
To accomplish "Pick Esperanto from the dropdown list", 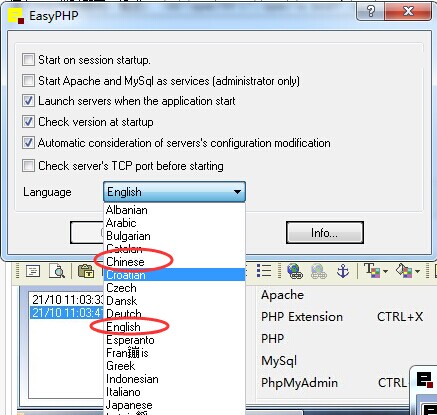I will point(175,340).
